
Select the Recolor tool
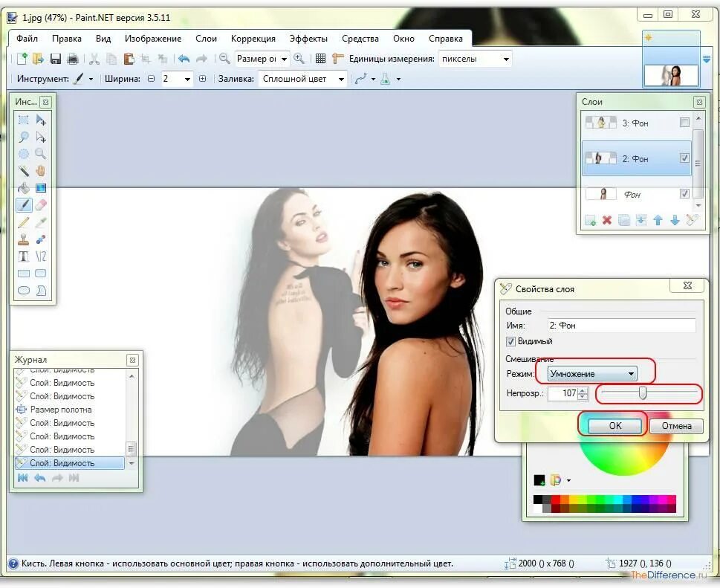pyautogui.click(x=41, y=239)
